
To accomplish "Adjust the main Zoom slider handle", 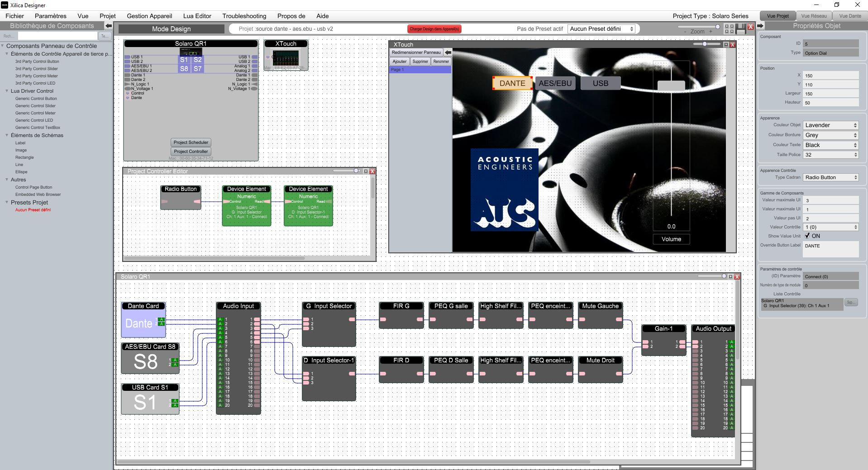I will 717,27.
